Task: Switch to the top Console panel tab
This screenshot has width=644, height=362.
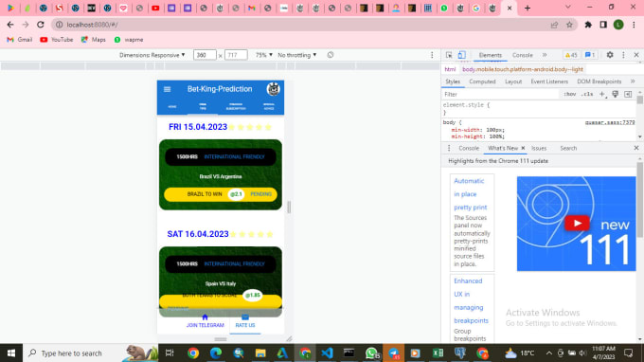Action: tap(523, 55)
